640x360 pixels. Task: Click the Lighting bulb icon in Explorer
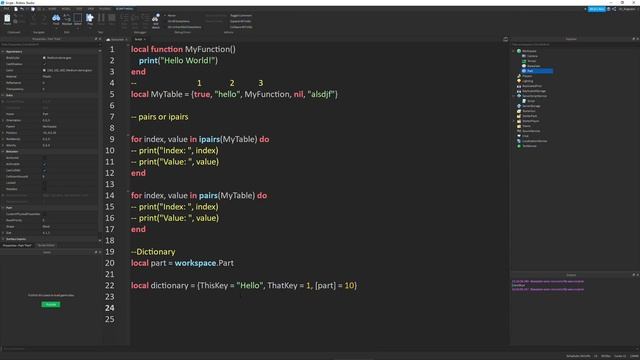tap(519, 81)
